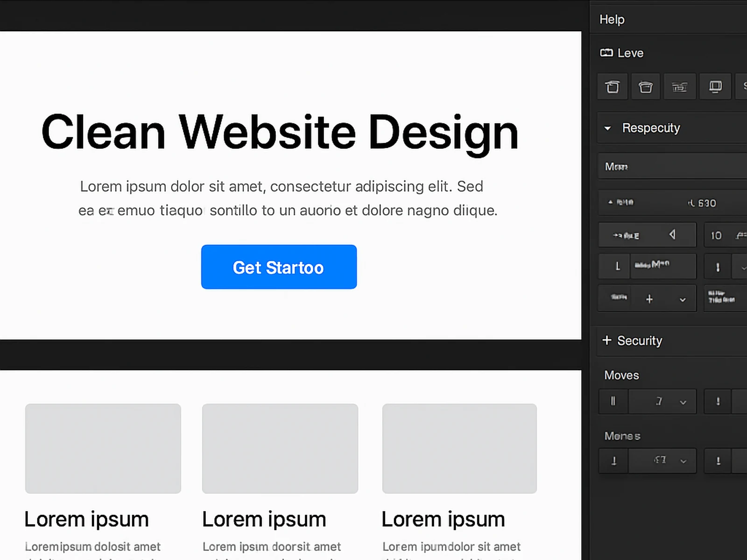747x560 pixels.
Task: Click the exclamation icon in the Mens row
Action: pos(718,461)
